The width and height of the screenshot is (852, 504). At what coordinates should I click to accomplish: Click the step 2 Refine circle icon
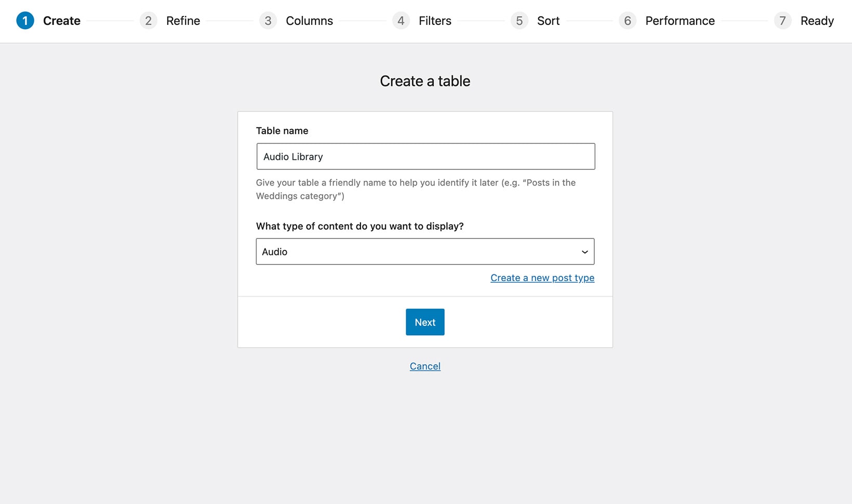(x=148, y=21)
